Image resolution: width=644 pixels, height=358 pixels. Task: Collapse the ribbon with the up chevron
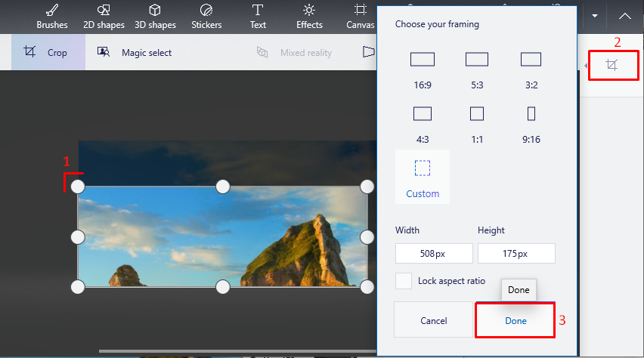[624, 16]
